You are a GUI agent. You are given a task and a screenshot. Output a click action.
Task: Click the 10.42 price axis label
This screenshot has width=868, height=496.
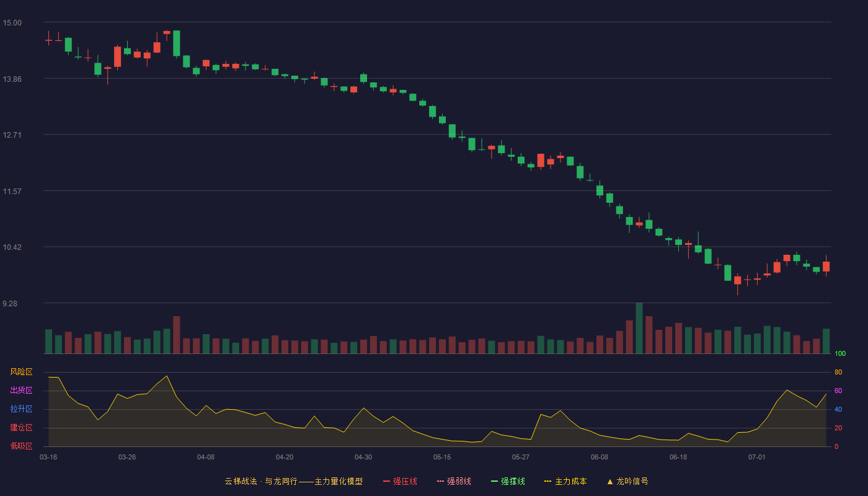tap(12, 247)
